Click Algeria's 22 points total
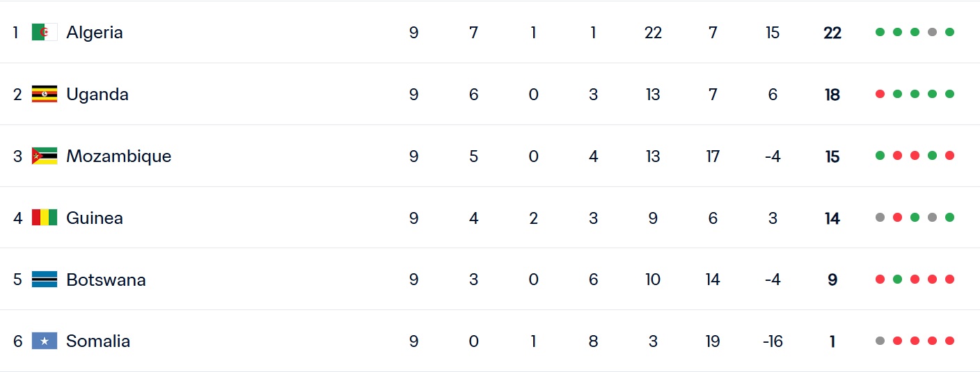Screen dimensions: 980x372 coord(832,33)
